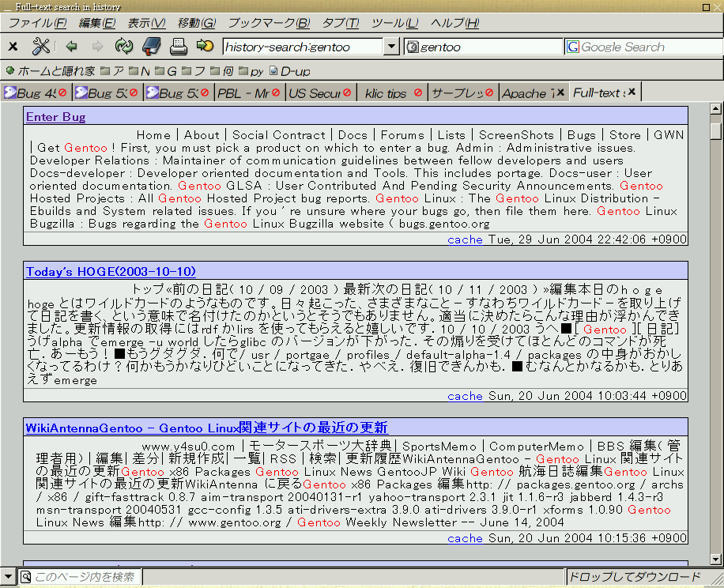This screenshot has height=588, width=724.
Task: Open the N bookmark folder
Action: point(139,71)
